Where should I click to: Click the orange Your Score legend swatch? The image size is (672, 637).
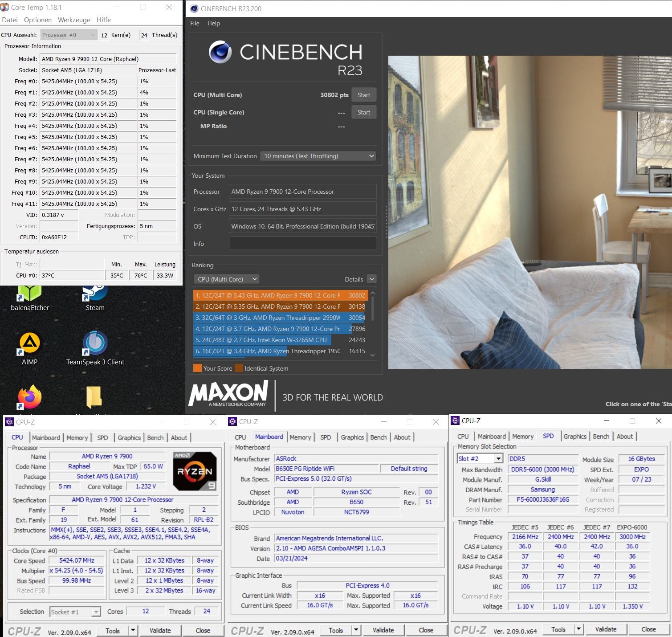(198, 368)
